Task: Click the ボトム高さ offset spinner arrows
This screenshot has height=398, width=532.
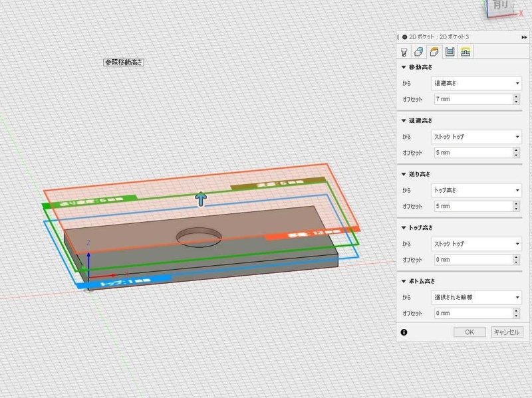Action: coord(517,313)
